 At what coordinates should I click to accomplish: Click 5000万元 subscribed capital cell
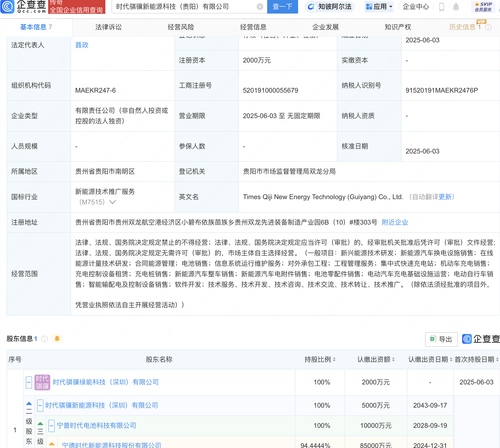click(x=376, y=405)
